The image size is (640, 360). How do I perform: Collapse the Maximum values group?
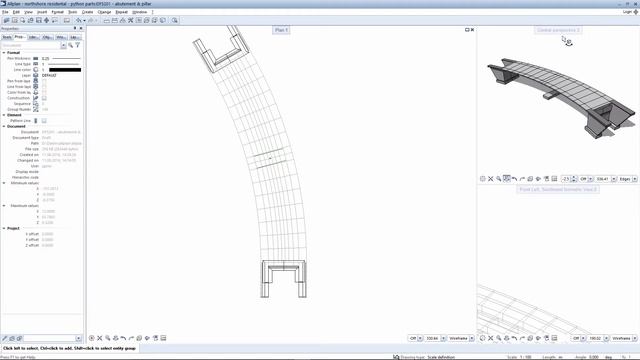coord(4,206)
